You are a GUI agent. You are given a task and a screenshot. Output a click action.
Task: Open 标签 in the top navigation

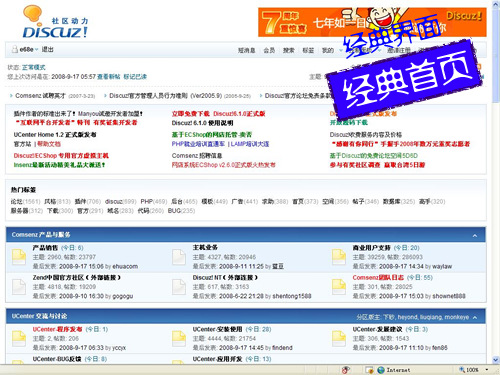pyautogui.click(x=308, y=50)
